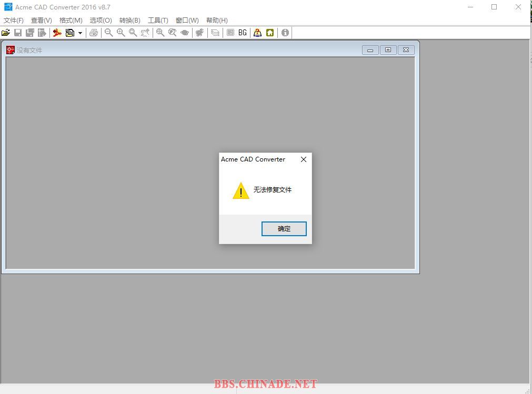Close the Acme CAD Converter error dialog
This screenshot has width=532, height=394.
[x=304, y=159]
